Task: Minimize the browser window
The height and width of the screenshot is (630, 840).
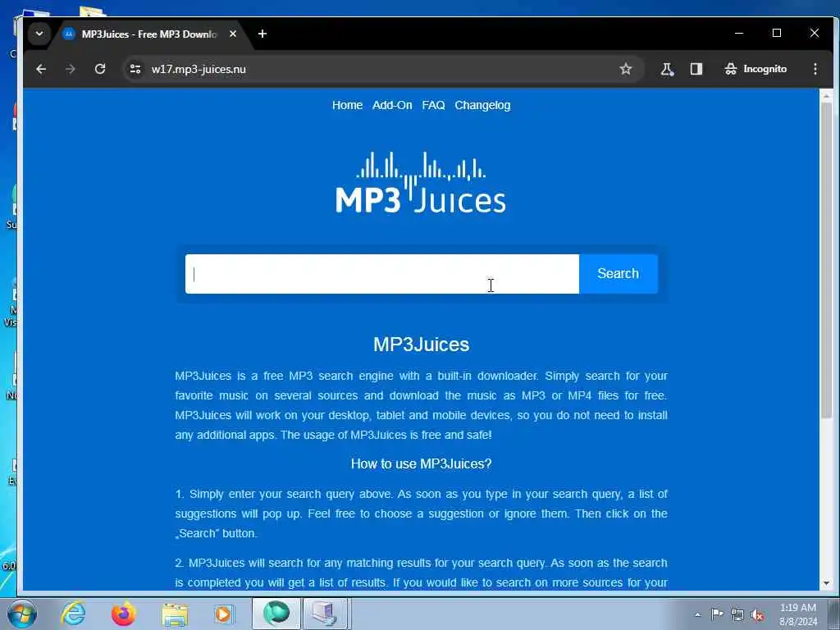Action: coord(739,33)
